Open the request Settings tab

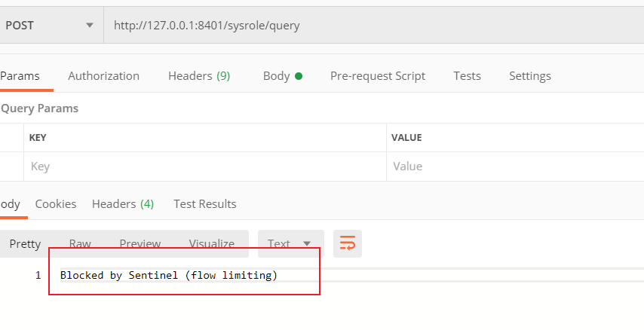(529, 75)
